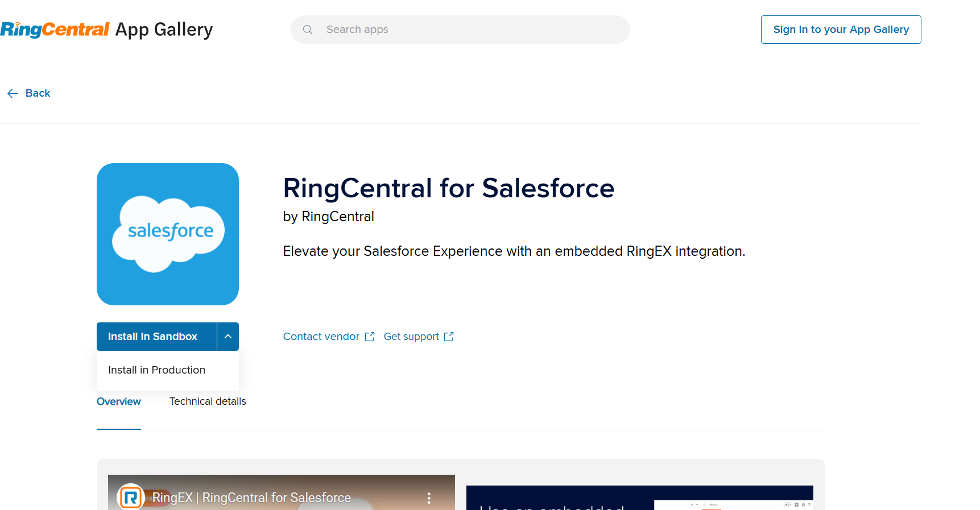Image resolution: width=980 pixels, height=510 pixels.
Task: Click the RingEX channel avatar on video
Action: pyautogui.click(x=130, y=497)
